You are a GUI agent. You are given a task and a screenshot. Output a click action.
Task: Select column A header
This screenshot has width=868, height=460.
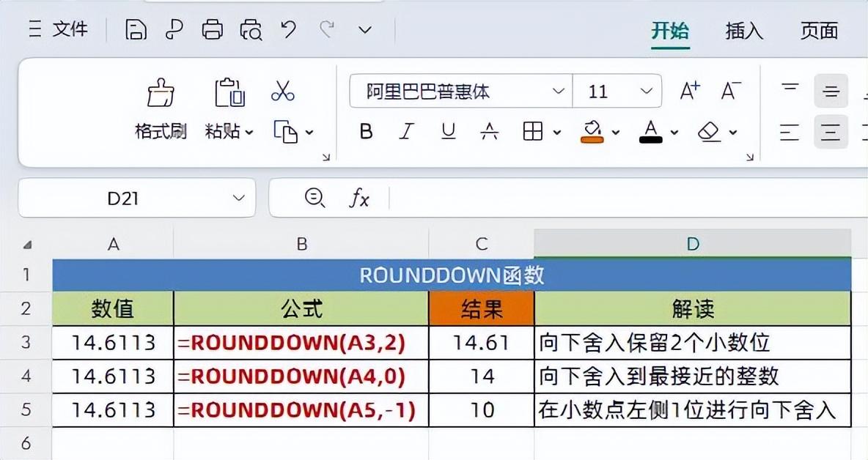click(x=113, y=244)
